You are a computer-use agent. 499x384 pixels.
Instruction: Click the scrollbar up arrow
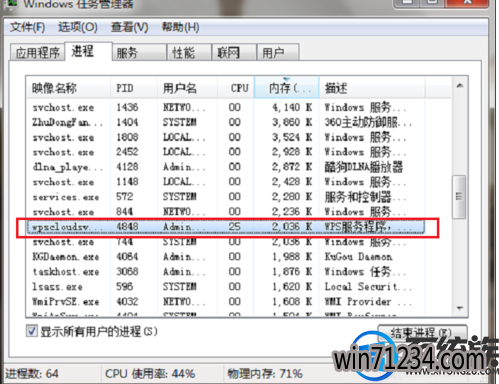pos(460,86)
